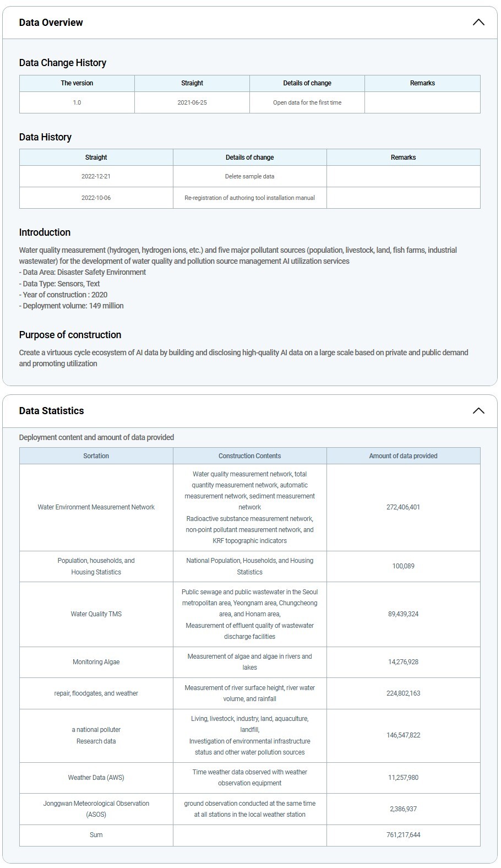Image resolution: width=501 pixels, height=868 pixels.
Task: Click the Monitoring Algae row label
Action: pos(96,662)
